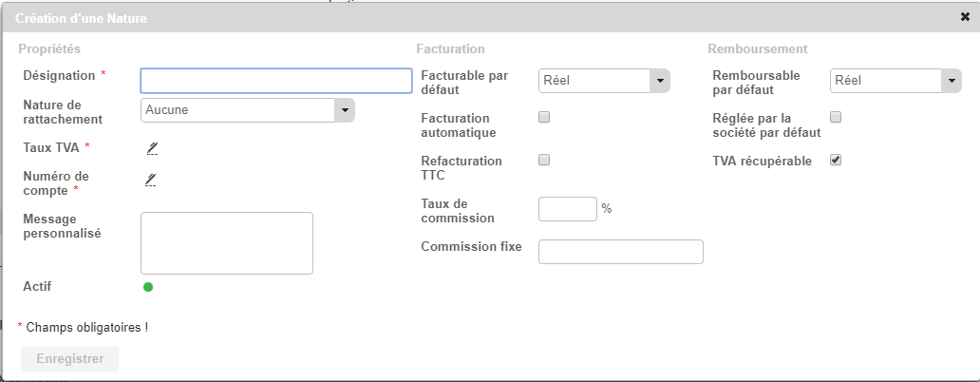Screen dimensions: 980x382
Task: Click the Commission fixe input field
Action: pyautogui.click(x=620, y=252)
